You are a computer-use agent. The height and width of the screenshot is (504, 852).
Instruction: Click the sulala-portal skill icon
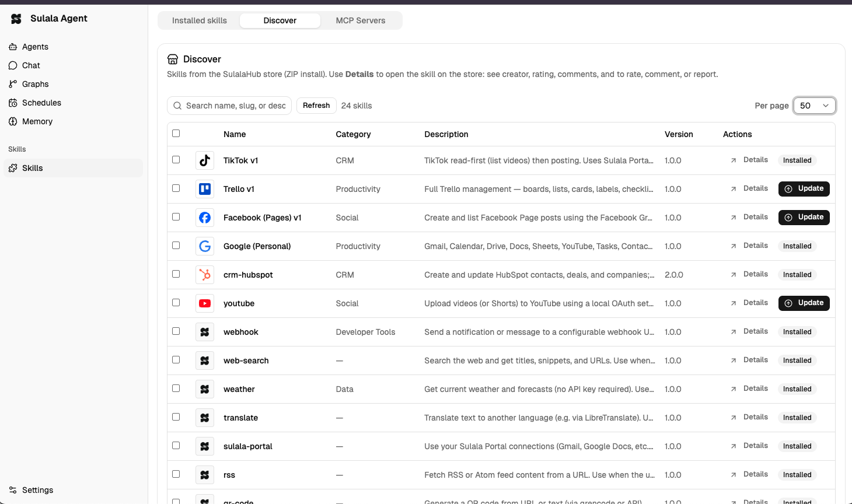[205, 446]
